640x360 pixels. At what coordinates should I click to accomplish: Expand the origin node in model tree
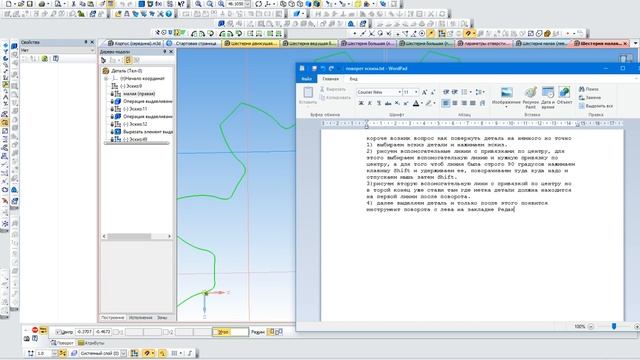pos(106,78)
